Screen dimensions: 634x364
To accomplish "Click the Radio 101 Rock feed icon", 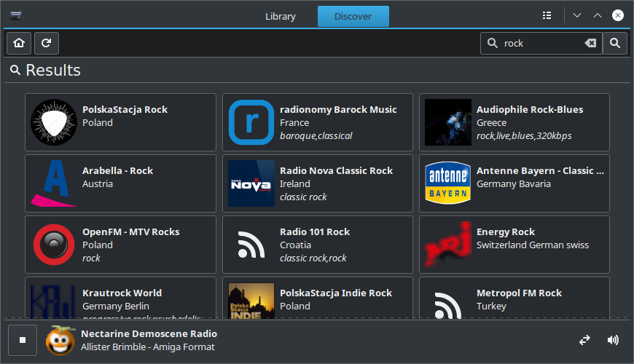I will click(x=251, y=245).
